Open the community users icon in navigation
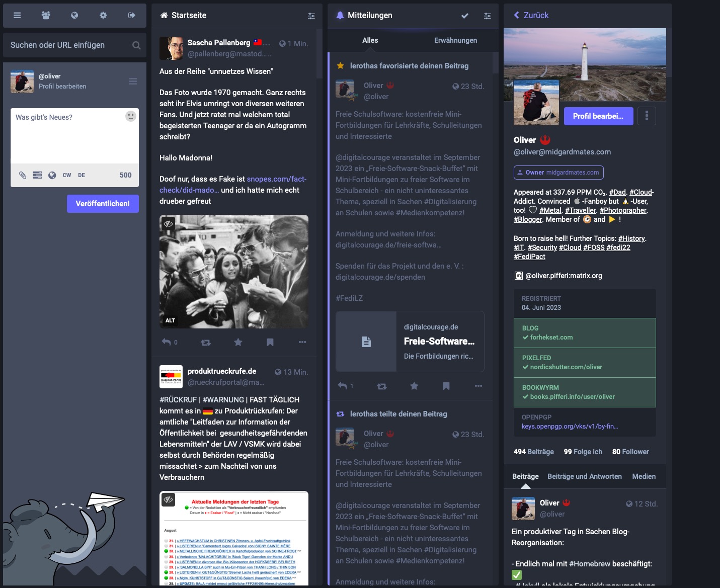The image size is (720, 588). tap(46, 15)
